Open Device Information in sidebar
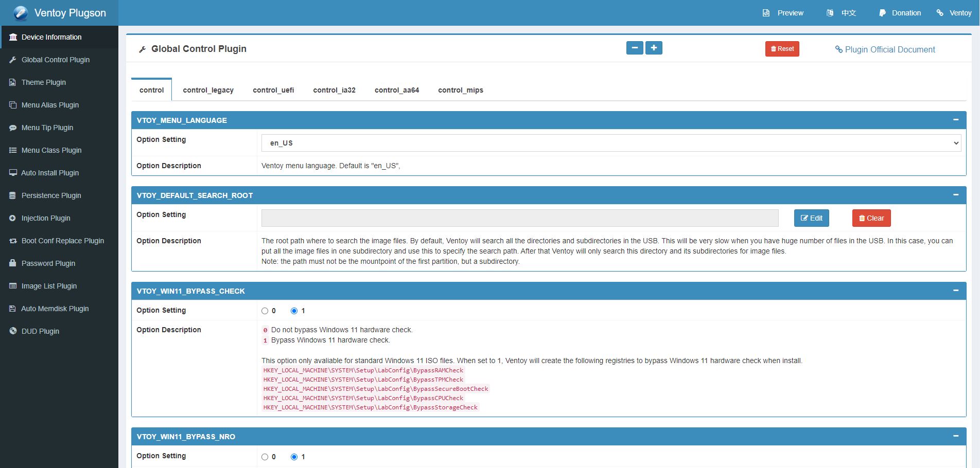The image size is (980, 468). coord(59,37)
